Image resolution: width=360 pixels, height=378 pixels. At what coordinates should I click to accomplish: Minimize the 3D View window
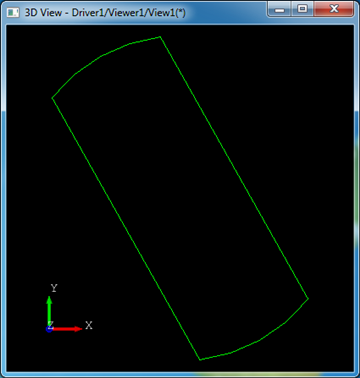coord(280,10)
